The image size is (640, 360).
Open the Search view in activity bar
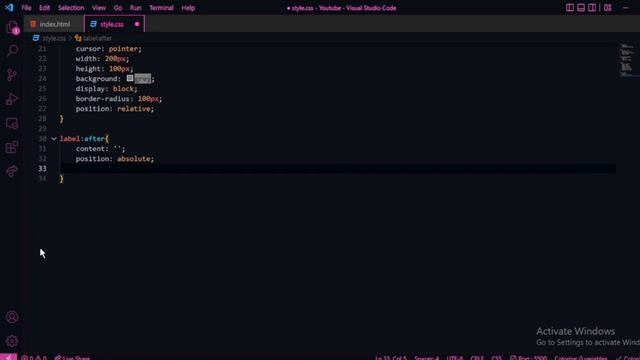click(x=12, y=51)
